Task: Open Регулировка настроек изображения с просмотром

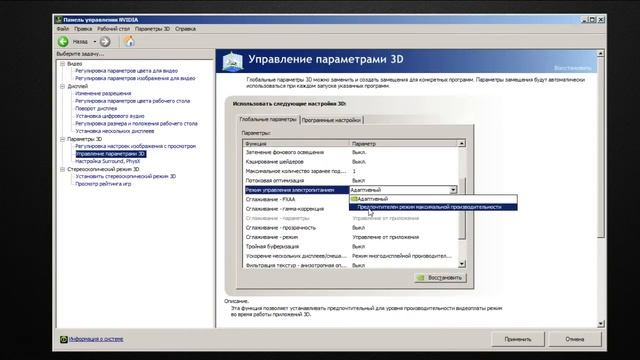Action: [136, 146]
